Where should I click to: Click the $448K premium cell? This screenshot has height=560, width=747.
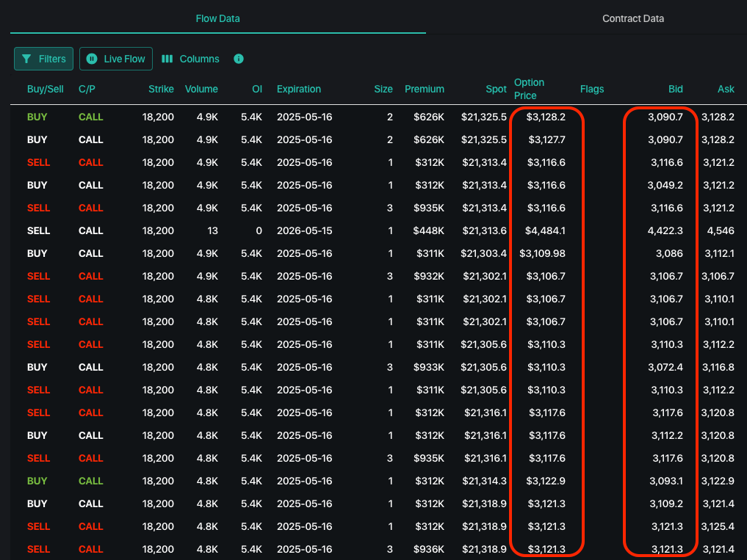(429, 231)
